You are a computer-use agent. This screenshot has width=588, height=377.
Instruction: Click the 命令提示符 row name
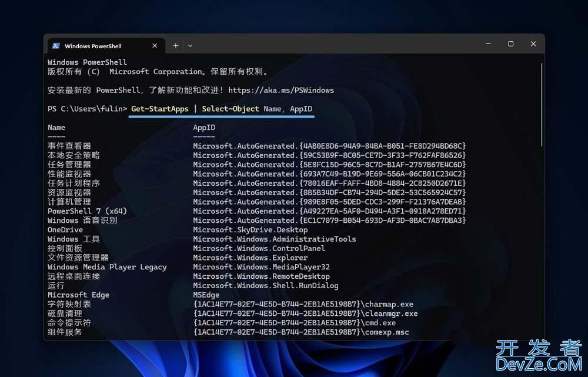coord(69,323)
